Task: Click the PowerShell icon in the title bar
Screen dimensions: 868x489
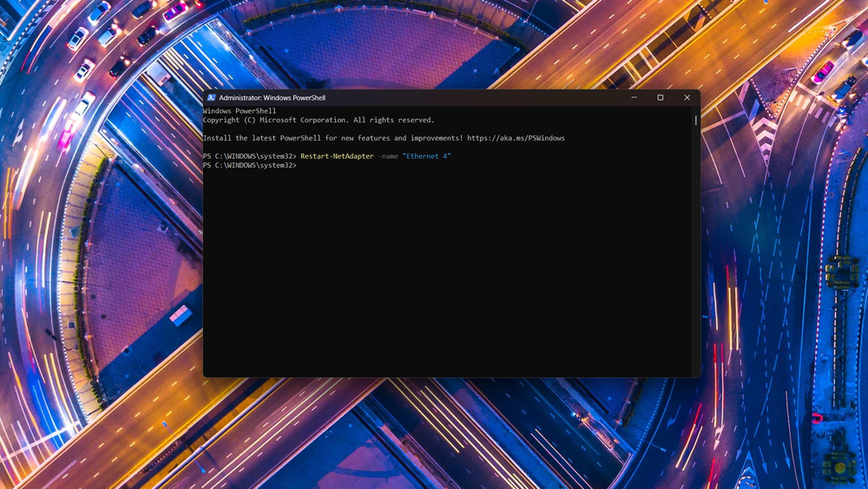Action: (212, 97)
